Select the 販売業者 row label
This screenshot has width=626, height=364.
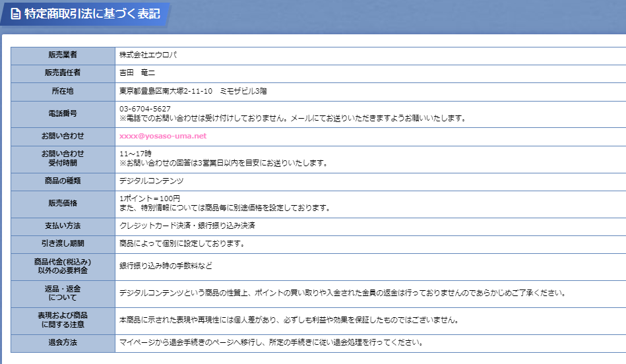63,55
